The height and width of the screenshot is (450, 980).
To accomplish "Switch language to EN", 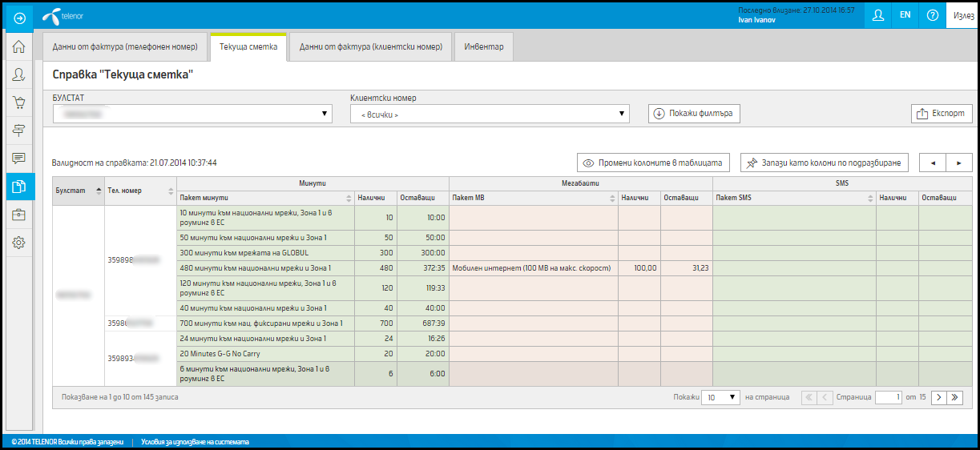I will pyautogui.click(x=905, y=15).
